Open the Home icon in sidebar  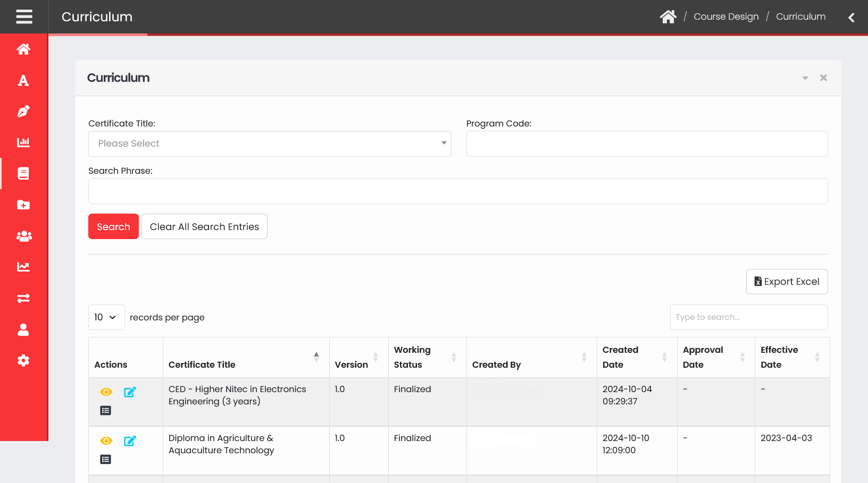(x=23, y=49)
